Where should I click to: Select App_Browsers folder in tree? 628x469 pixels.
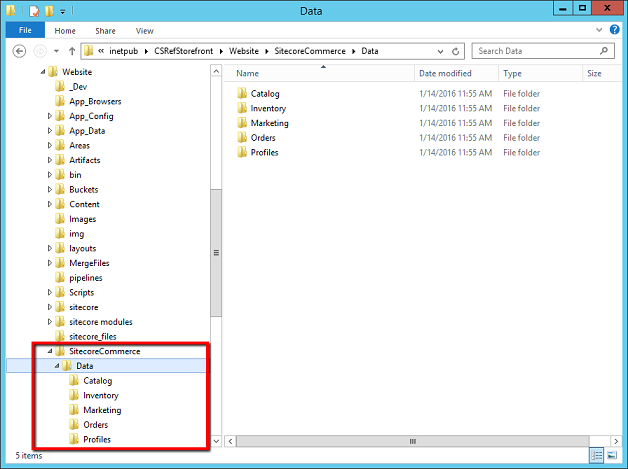pos(95,101)
